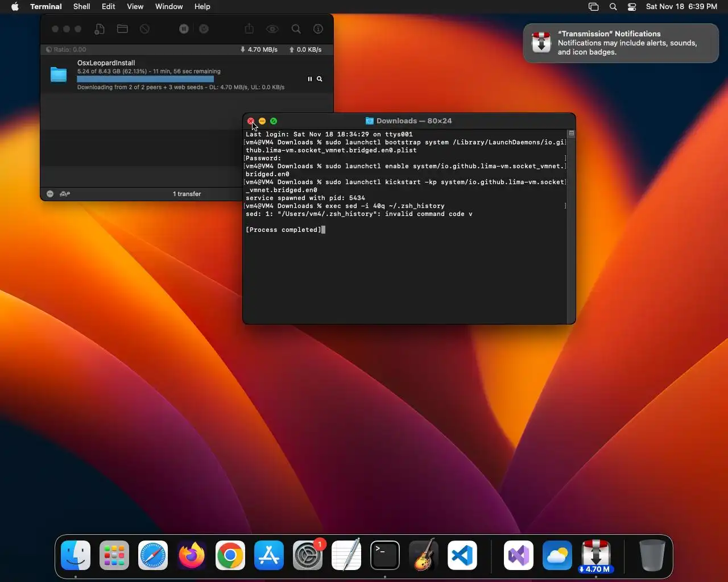Launch Visual Studio Code from the Dock
The width and height of the screenshot is (728, 582).
coord(462,555)
